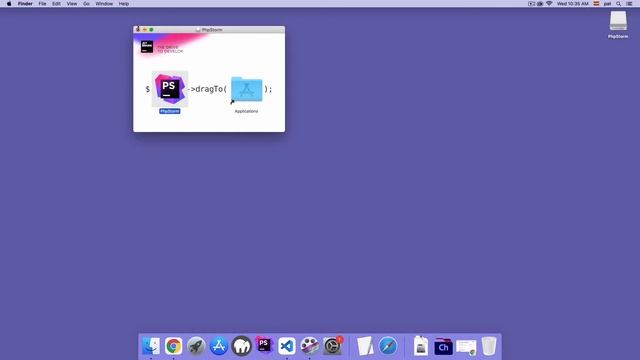Click the keyboard input flag icon
The height and width of the screenshot is (360, 640).
coord(596,4)
